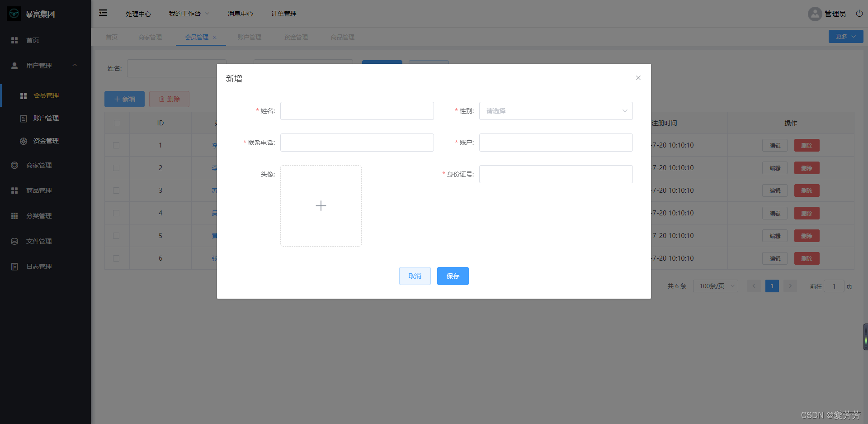Switch to the 商品管理 tab

(343, 37)
